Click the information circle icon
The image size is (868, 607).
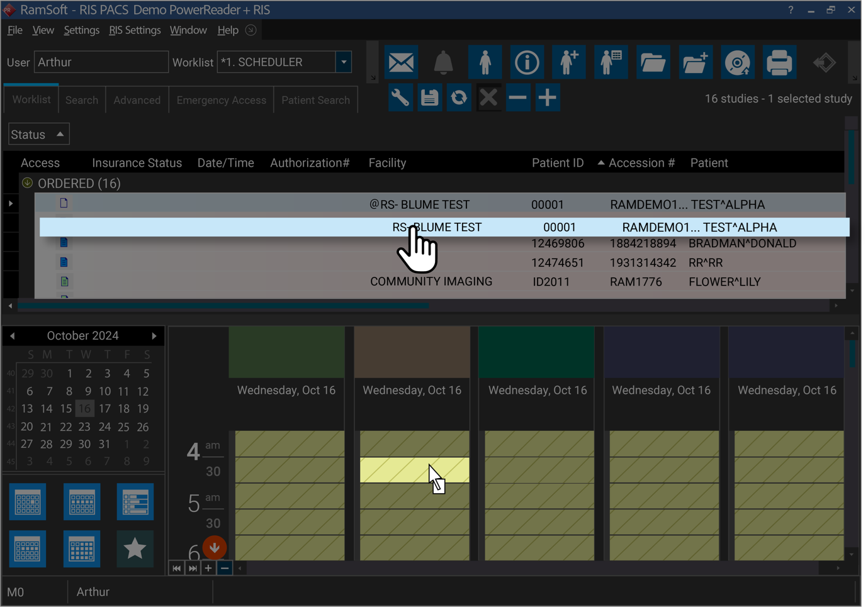(527, 62)
